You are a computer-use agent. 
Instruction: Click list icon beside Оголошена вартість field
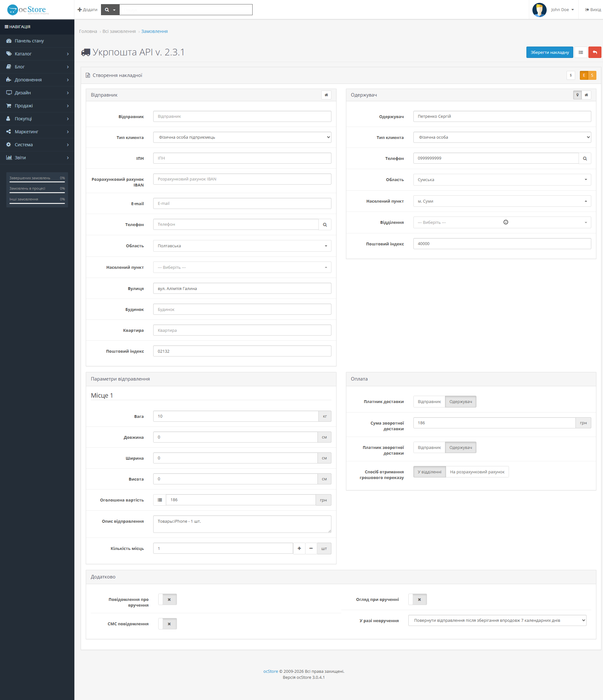pyautogui.click(x=160, y=500)
